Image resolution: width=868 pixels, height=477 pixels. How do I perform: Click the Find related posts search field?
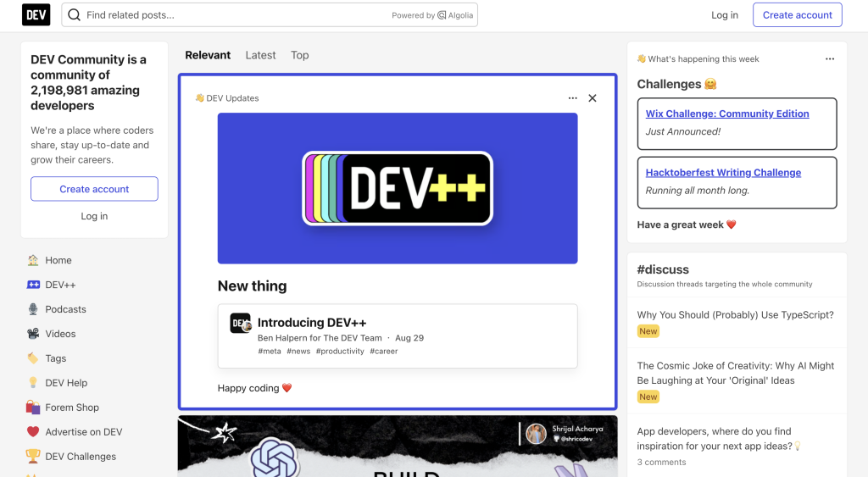[237, 15]
